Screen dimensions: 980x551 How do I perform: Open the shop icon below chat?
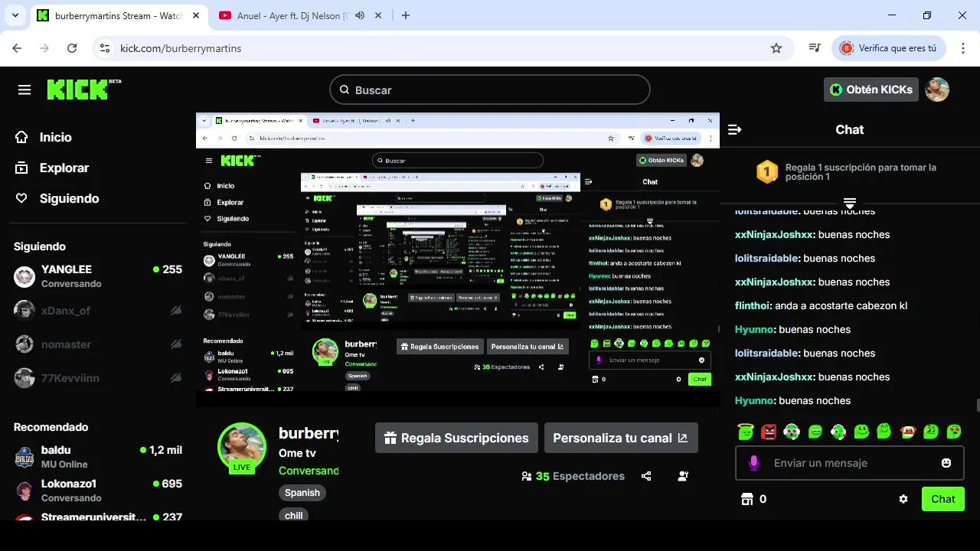click(747, 499)
